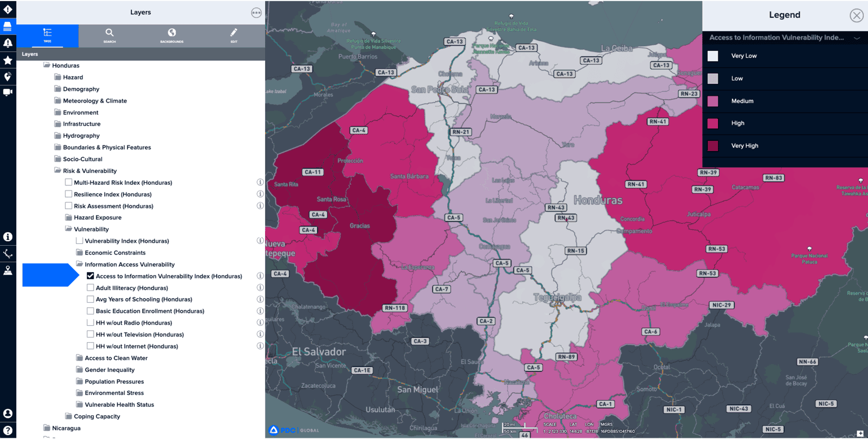The width and height of the screenshot is (868, 439).
Task: Open the video camera icon in the sidebar
Action: click(8, 92)
